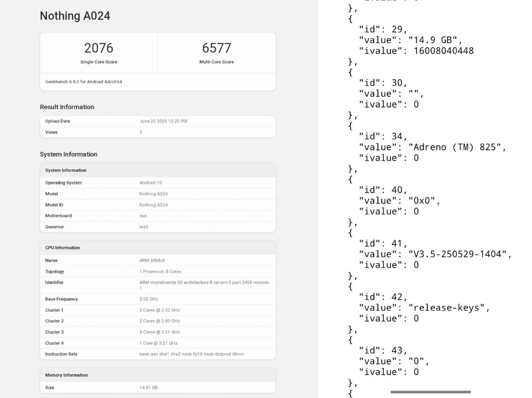Click JSON value 'release-keys'
The width and height of the screenshot is (532, 398).
click(446, 308)
